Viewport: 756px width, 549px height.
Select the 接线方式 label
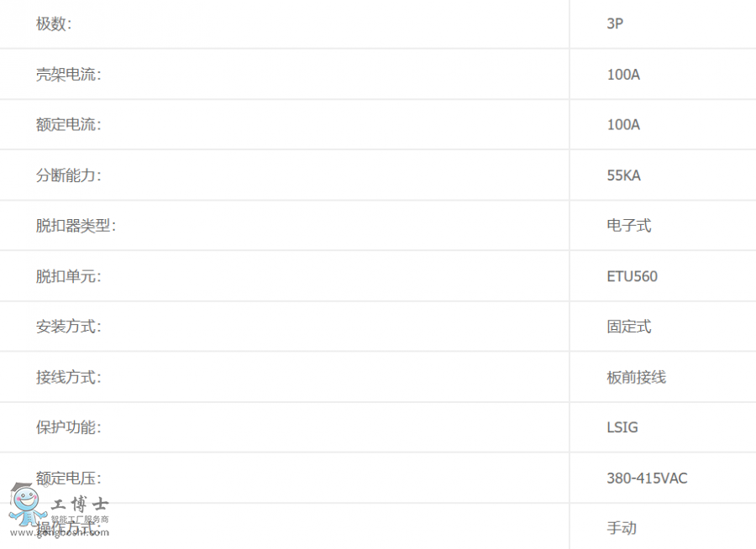click(68, 377)
